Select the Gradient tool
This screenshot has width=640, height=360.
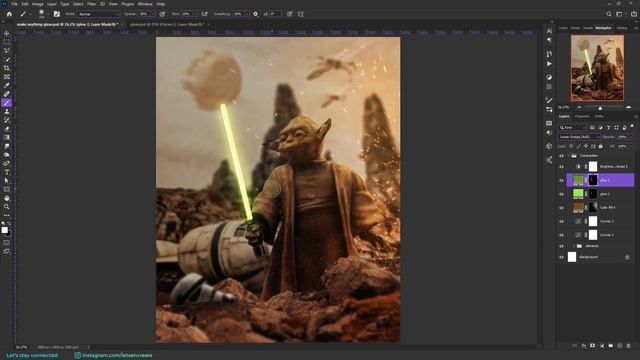(7, 138)
